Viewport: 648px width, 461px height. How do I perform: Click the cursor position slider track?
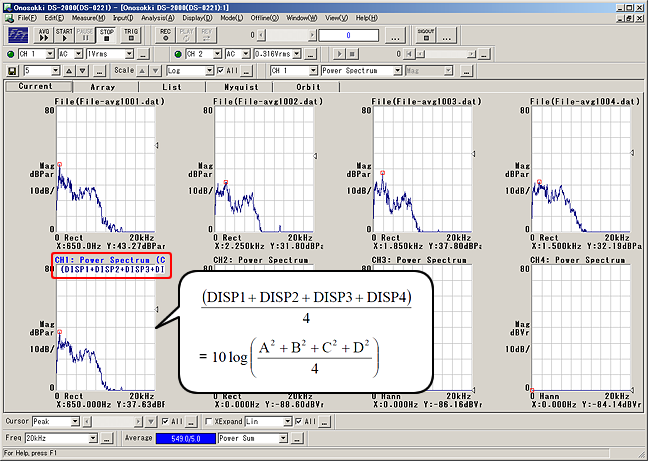point(112,422)
